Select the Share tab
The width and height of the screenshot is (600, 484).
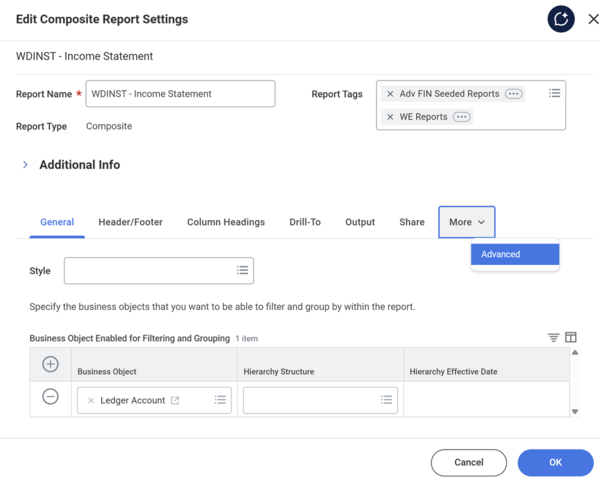pyautogui.click(x=412, y=222)
